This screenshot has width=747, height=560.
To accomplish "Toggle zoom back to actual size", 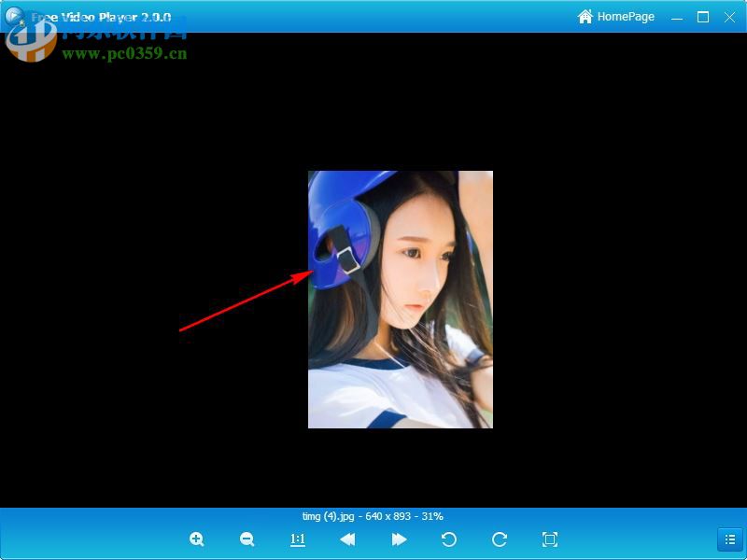I will pos(297,539).
